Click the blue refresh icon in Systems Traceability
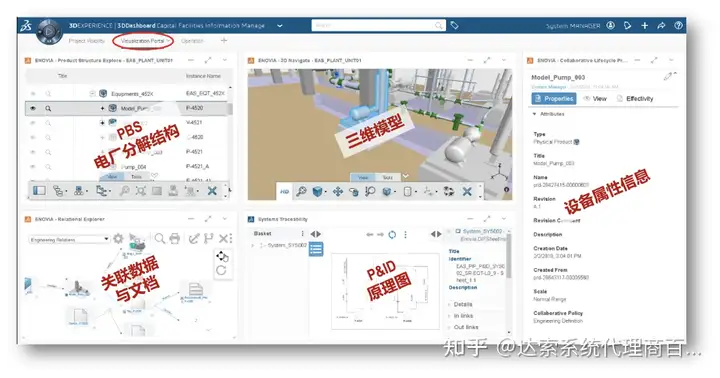This screenshot has width=720, height=378. (x=392, y=235)
